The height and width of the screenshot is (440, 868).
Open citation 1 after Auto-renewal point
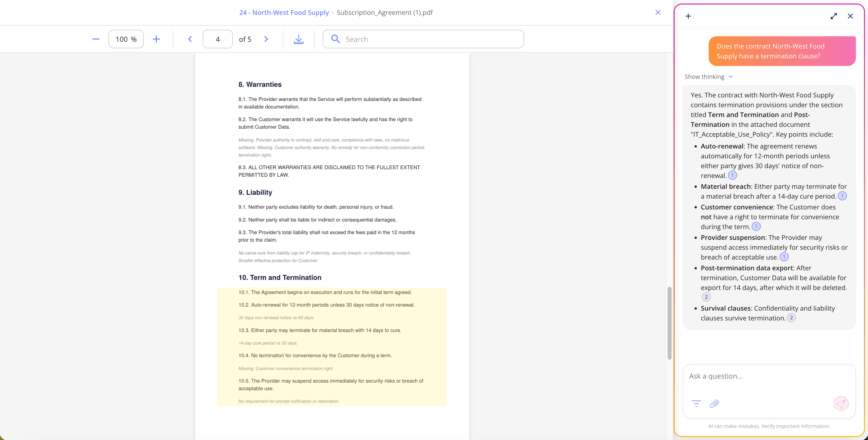point(733,175)
